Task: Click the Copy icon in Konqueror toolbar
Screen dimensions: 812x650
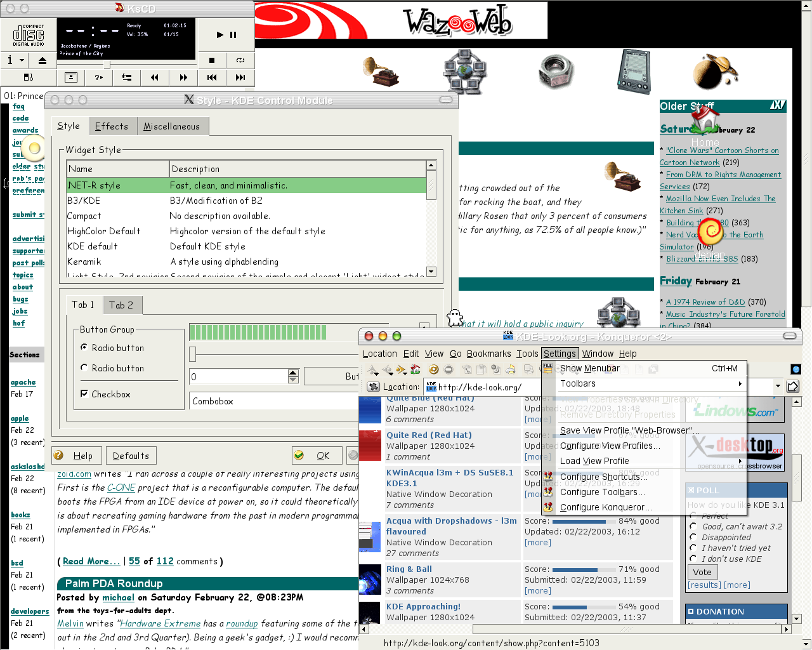Action: point(481,369)
